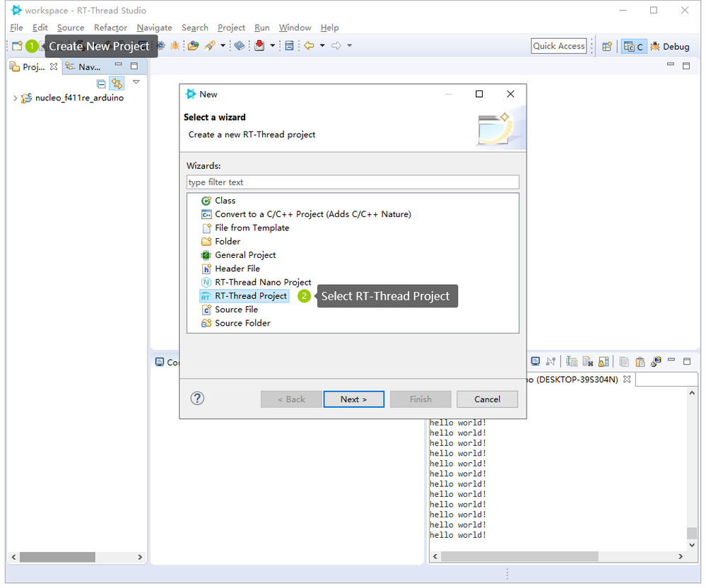The image size is (706, 588).
Task: Open the search flashlight dropdown arrow
Action: tap(223, 45)
